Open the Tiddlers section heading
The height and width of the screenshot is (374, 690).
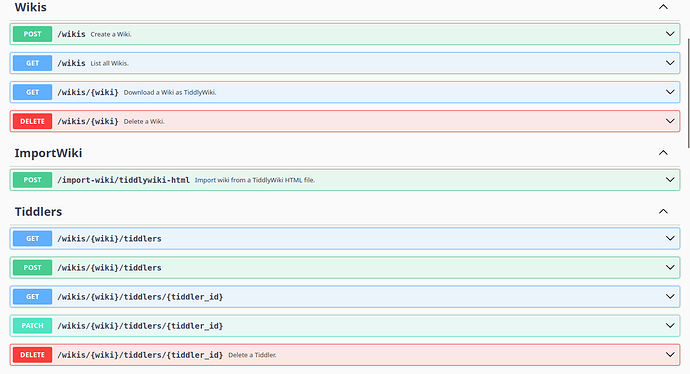click(38, 212)
